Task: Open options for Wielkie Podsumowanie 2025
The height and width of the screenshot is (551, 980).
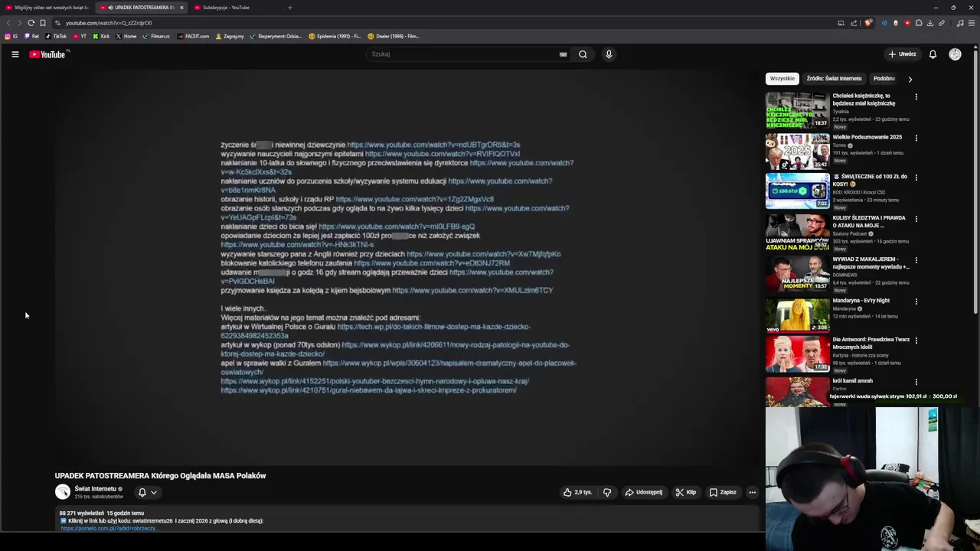Action: [x=916, y=139]
